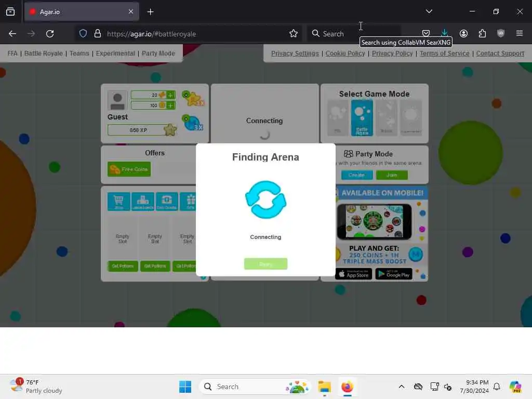
Task: Open the mobile game phone preview image
Action: click(374, 221)
